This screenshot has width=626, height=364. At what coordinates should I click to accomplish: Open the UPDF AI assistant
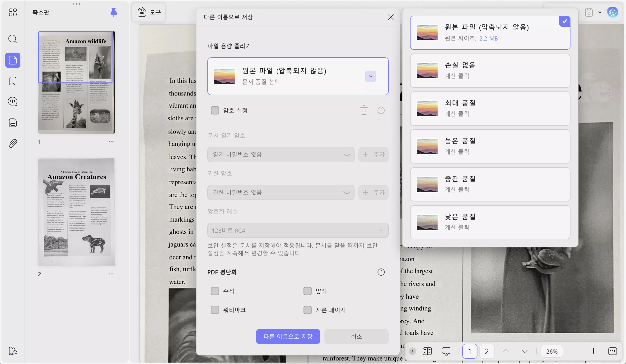(613, 12)
